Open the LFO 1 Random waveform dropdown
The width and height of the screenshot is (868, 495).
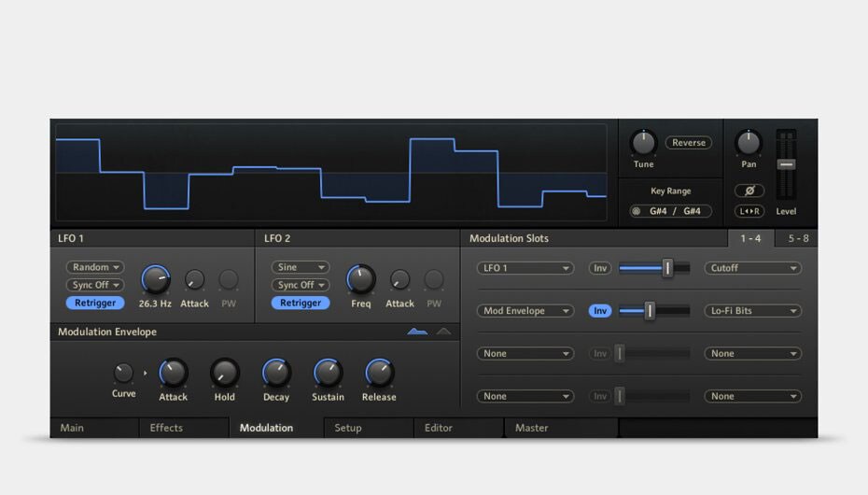(94, 267)
